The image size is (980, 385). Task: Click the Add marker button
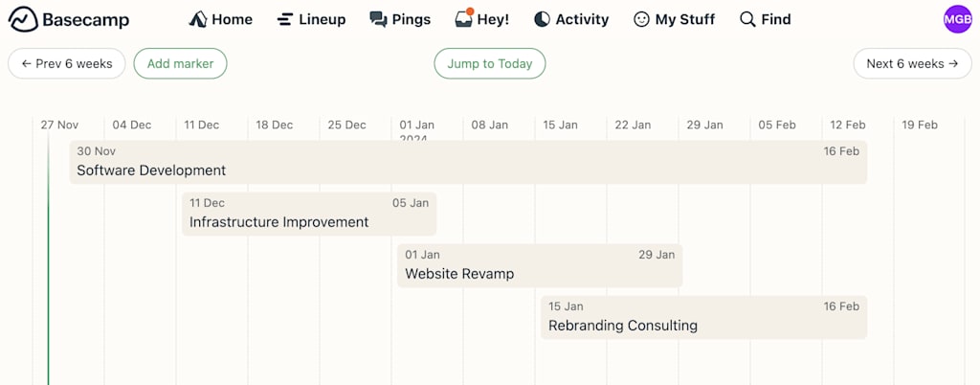point(180,64)
